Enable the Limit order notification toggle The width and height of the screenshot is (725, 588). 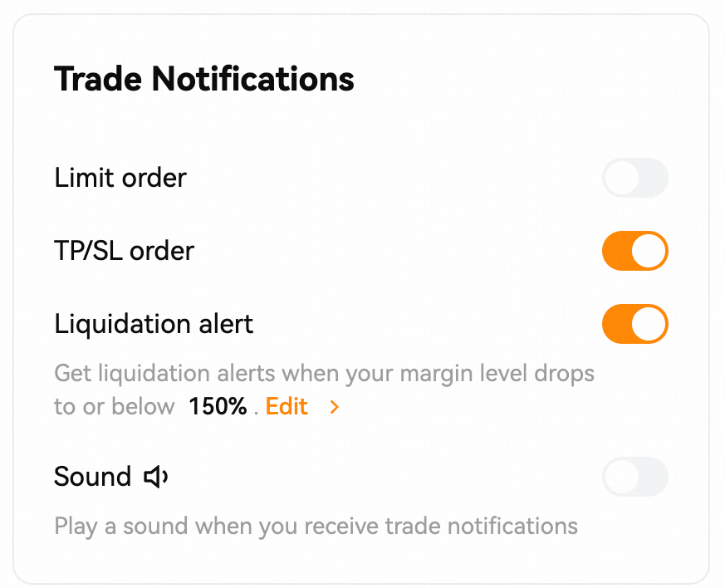click(634, 178)
